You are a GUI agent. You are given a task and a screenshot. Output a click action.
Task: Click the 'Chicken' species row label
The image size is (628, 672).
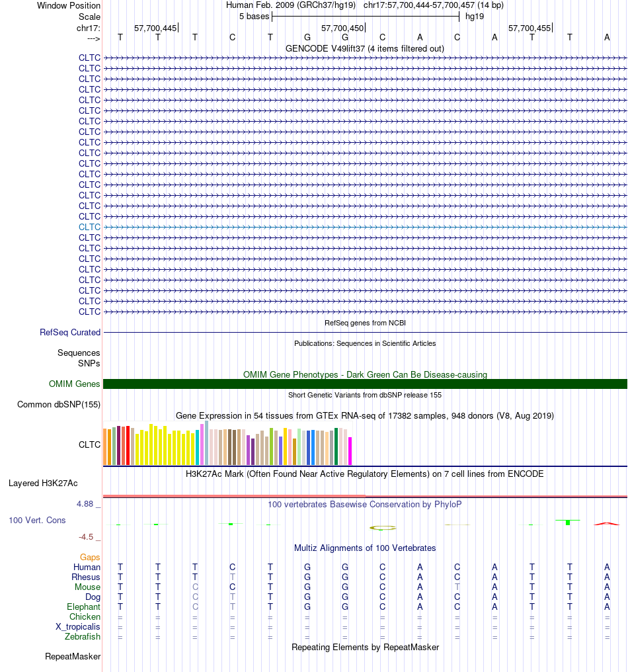click(x=85, y=616)
